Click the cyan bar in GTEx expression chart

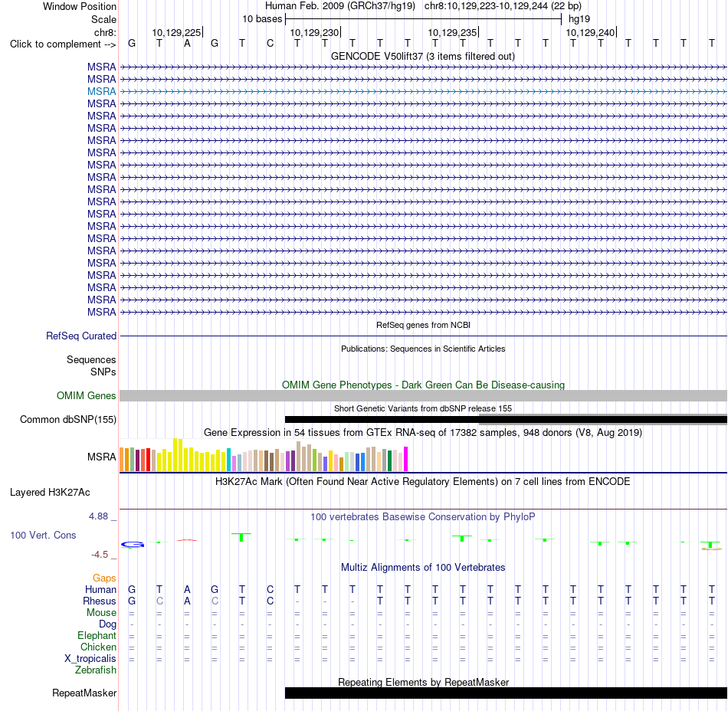228,460
